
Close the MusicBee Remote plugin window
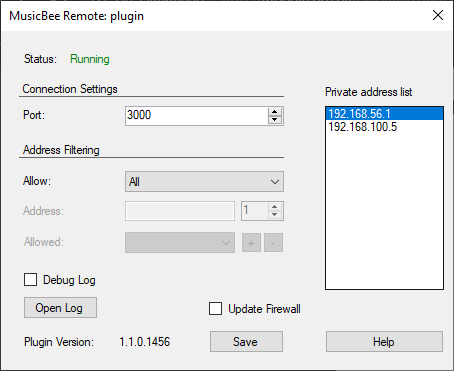pos(438,15)
